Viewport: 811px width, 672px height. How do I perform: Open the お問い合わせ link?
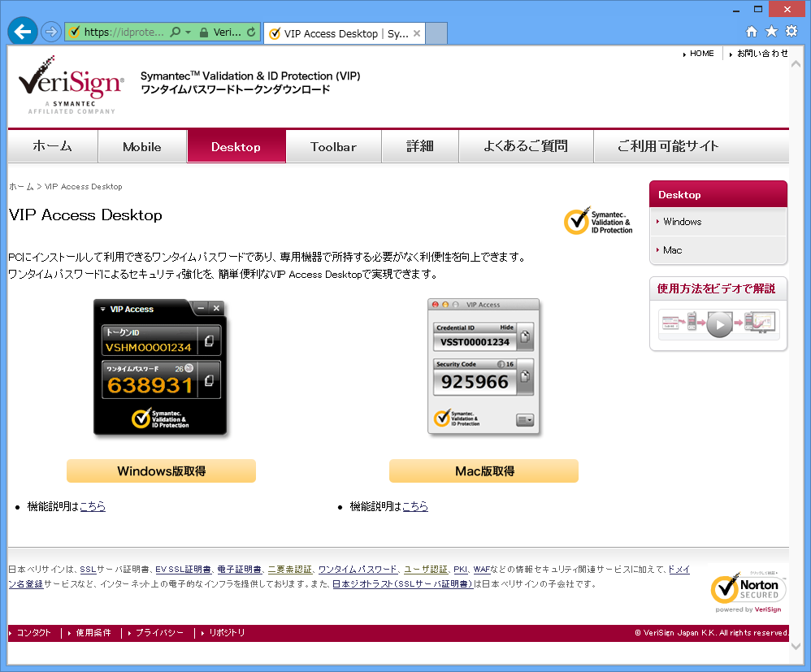pyautogui.click(x=762, y=54)
